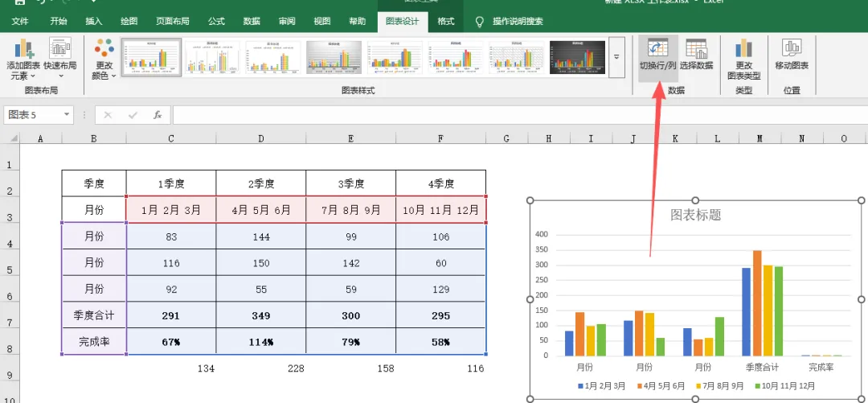Click the 完成率 axis label in chart

click(821, 367)
